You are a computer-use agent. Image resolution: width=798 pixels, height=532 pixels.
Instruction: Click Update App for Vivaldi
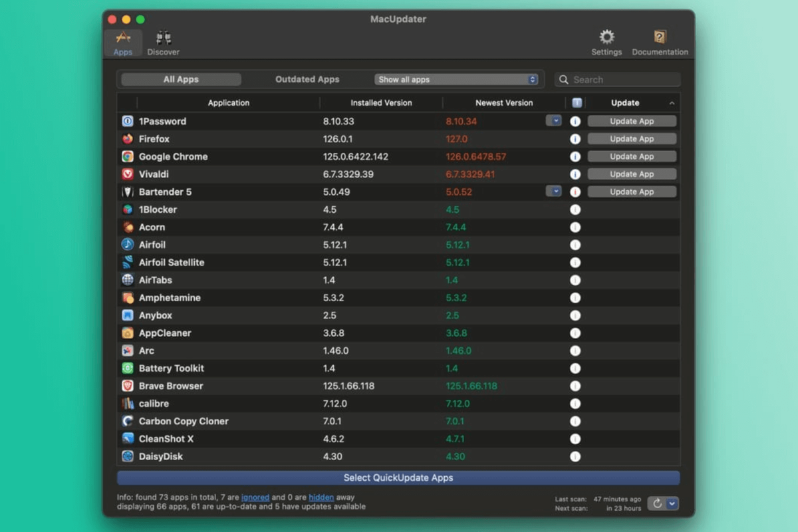click(x=632, y=174)
